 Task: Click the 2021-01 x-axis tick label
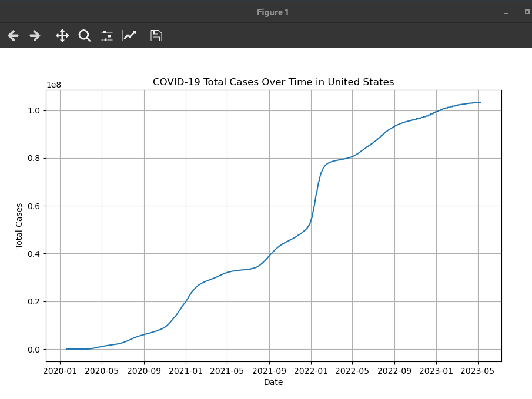pos(186,371)
